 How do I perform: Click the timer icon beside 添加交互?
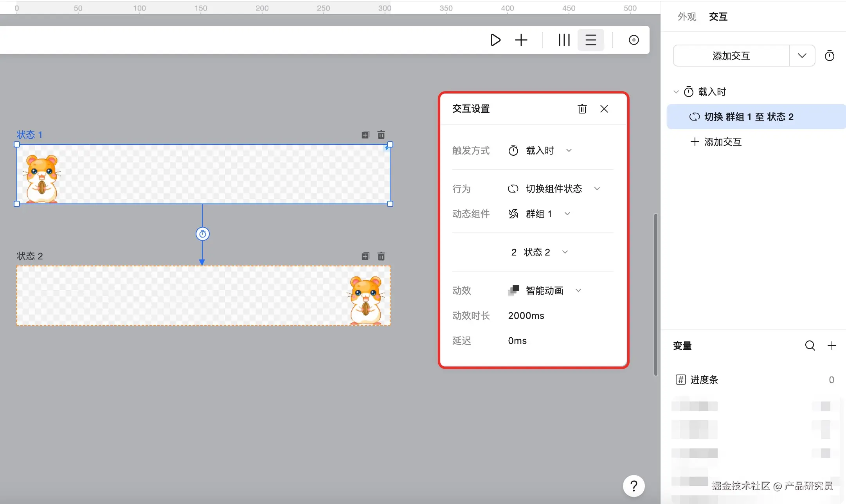[x=829, y=56]
